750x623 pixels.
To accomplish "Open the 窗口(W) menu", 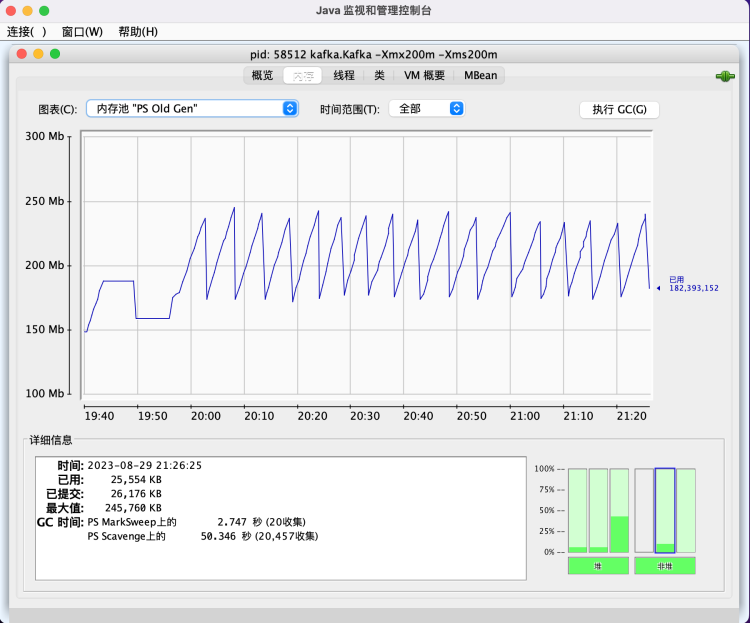I will 82,32.
